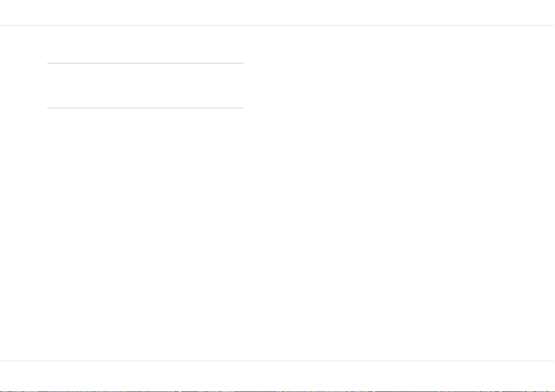
Task: Click the white area beneath the lower gray rule
Action: [145, 234]
